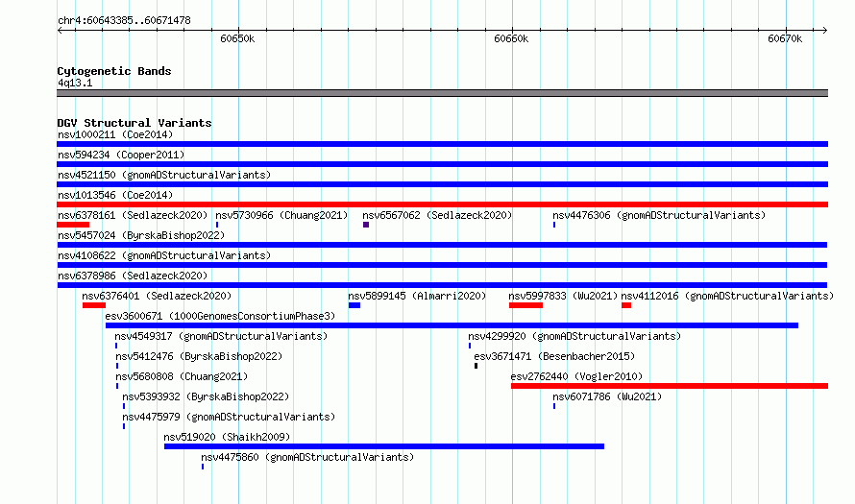Open nsv5730966 (Chuang2021) label
The height and width of the screenshot is (504, 855).
coord(281,215)
